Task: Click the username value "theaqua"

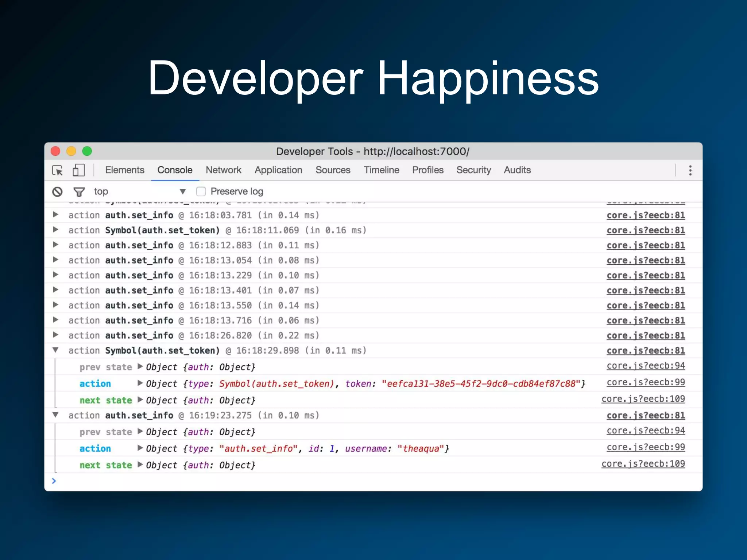Action: (421, 448)
